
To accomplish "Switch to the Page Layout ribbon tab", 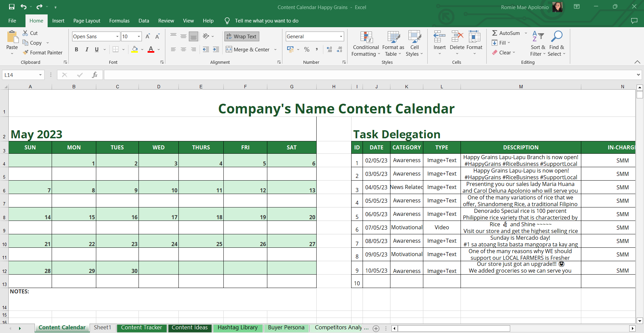I will [87, 20].
